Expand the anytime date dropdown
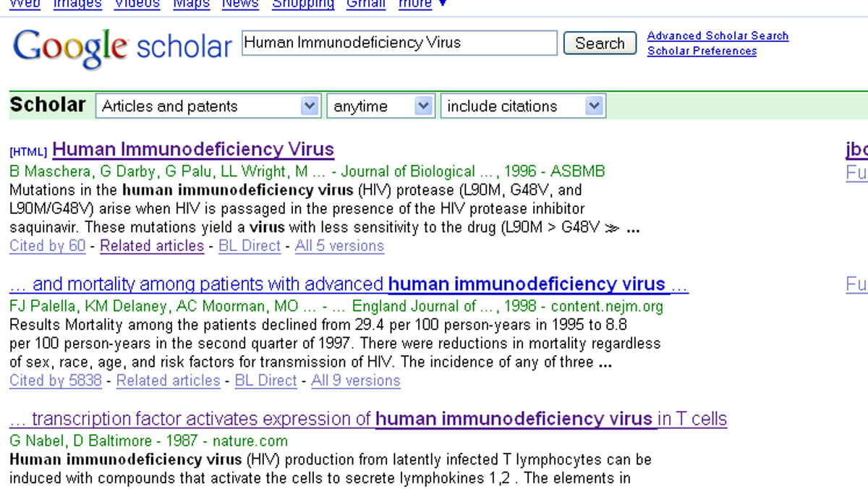The height and width of the screenshot is (489, 868). coord(380,106)
